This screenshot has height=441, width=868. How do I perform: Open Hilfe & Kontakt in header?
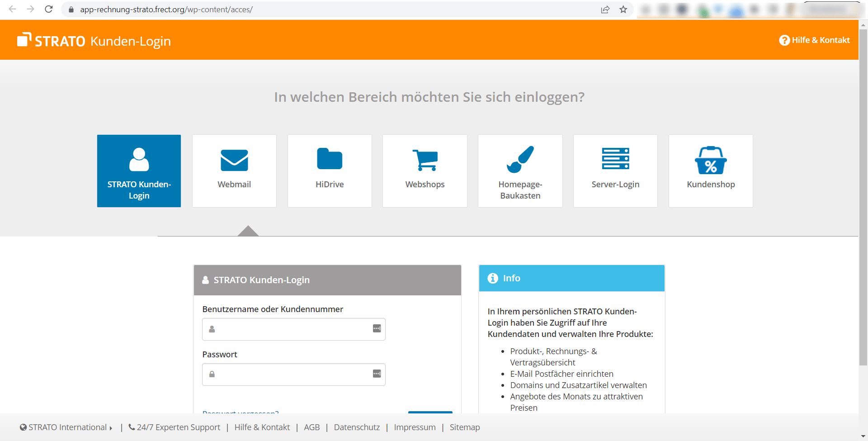coord(815,40)
